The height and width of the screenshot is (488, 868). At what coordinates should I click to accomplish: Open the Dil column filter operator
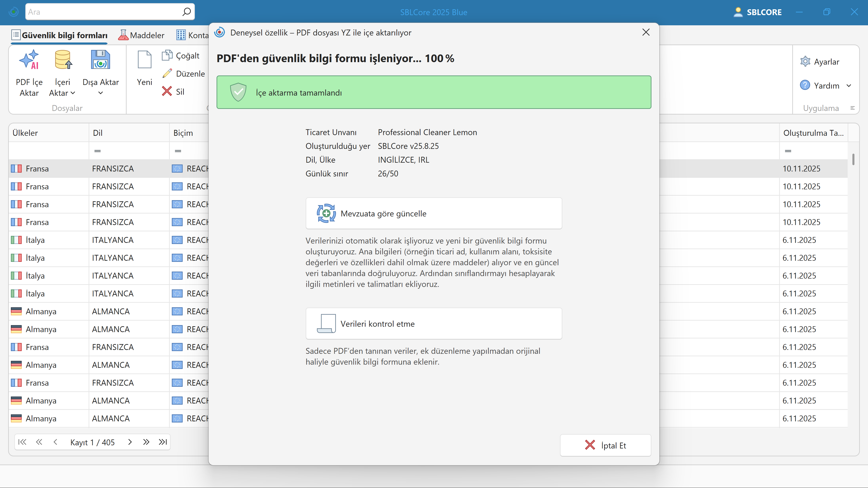pos(97,151)
